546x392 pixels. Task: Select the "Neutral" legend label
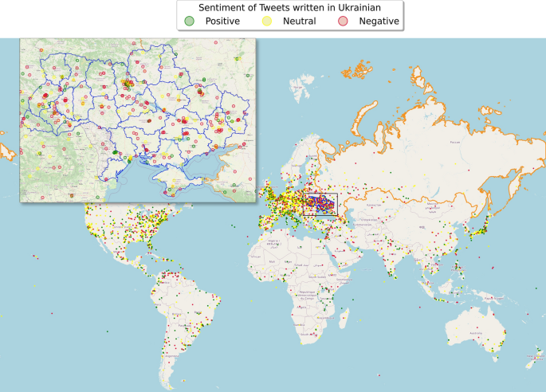tap(299, 22)
